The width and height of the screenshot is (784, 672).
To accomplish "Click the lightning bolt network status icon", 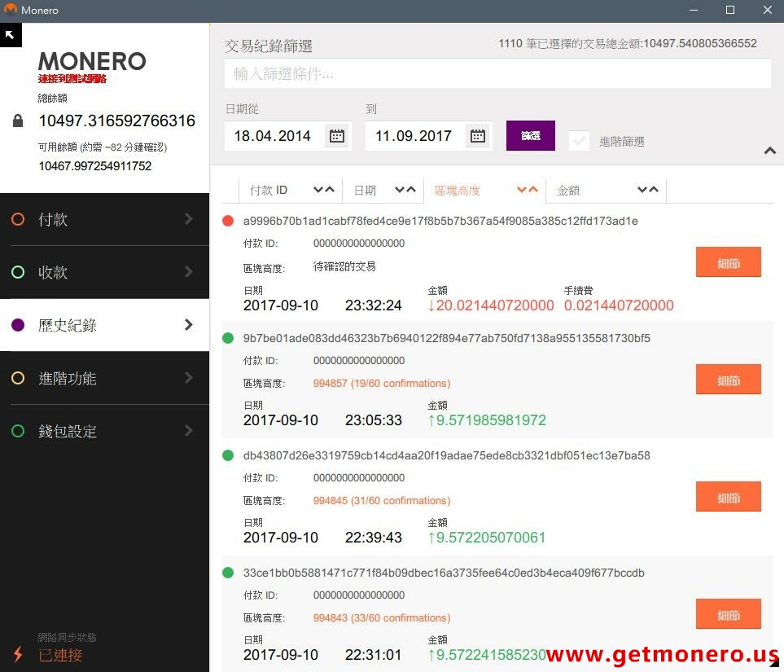I will 18,653.
